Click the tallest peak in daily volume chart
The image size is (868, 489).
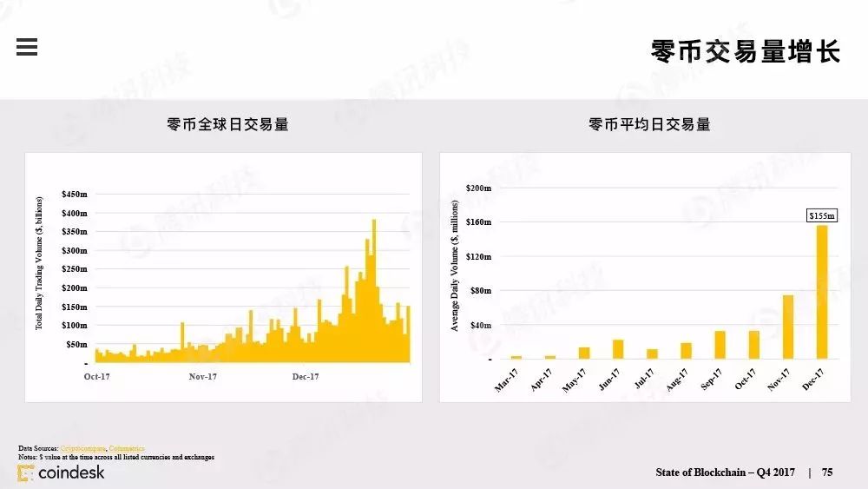374,291
